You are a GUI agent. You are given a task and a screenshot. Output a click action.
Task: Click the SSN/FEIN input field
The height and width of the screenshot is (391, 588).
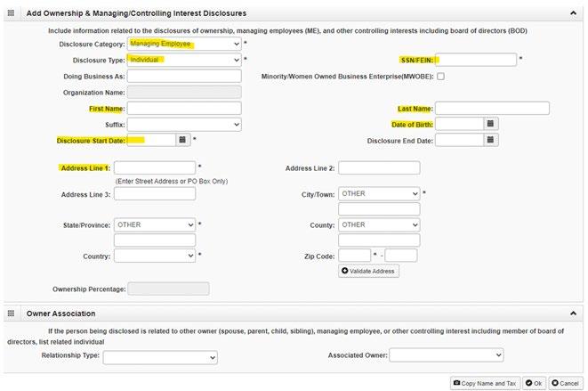(476, 60)
